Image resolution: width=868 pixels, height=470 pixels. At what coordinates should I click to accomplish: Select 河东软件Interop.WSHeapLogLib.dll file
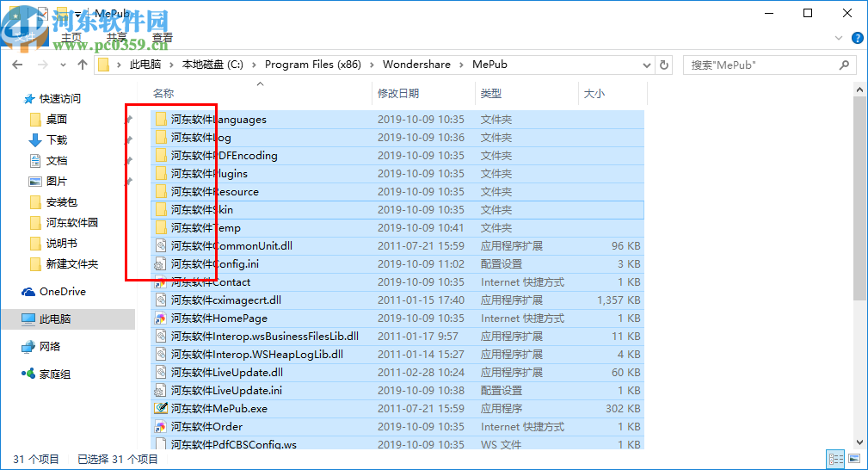[397, 354]
